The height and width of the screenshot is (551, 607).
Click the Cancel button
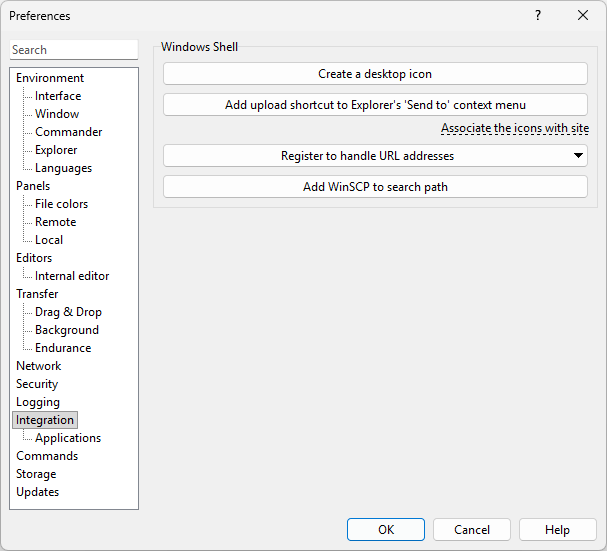[472, 530]
